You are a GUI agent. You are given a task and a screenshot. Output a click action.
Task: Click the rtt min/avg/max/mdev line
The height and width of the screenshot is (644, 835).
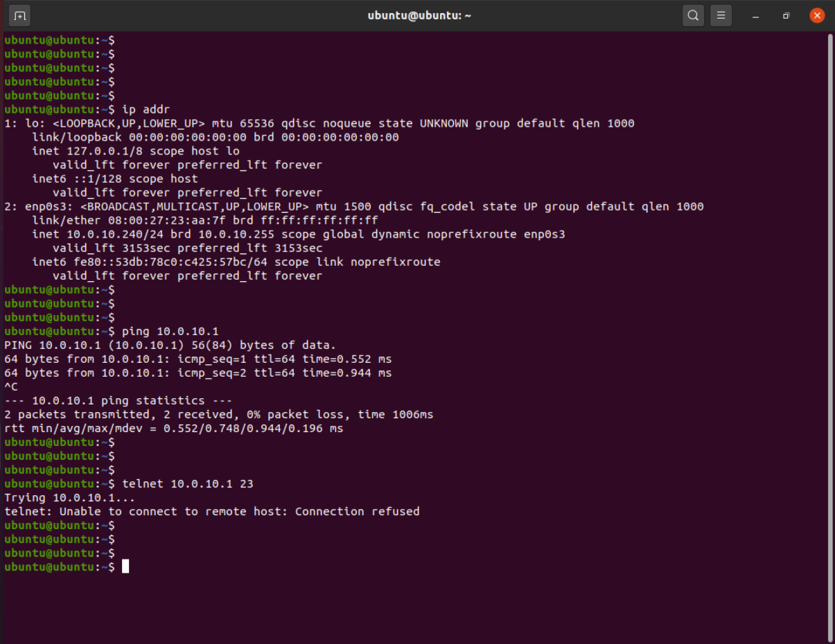pos(174,428)
